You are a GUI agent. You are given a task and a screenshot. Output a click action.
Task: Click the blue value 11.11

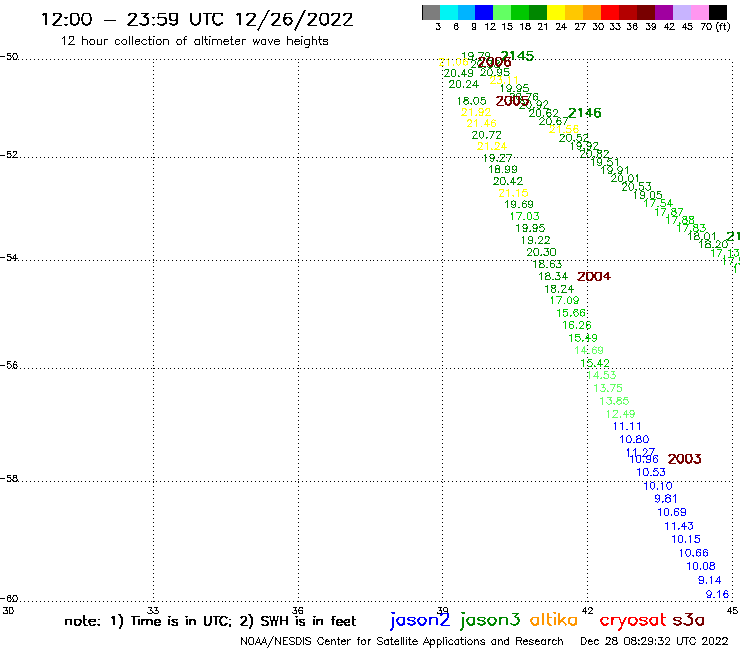pyautogui.click(x=627, y=426)
